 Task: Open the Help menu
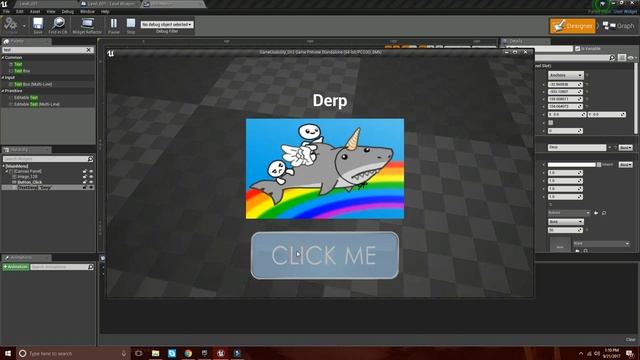(105, 11)
